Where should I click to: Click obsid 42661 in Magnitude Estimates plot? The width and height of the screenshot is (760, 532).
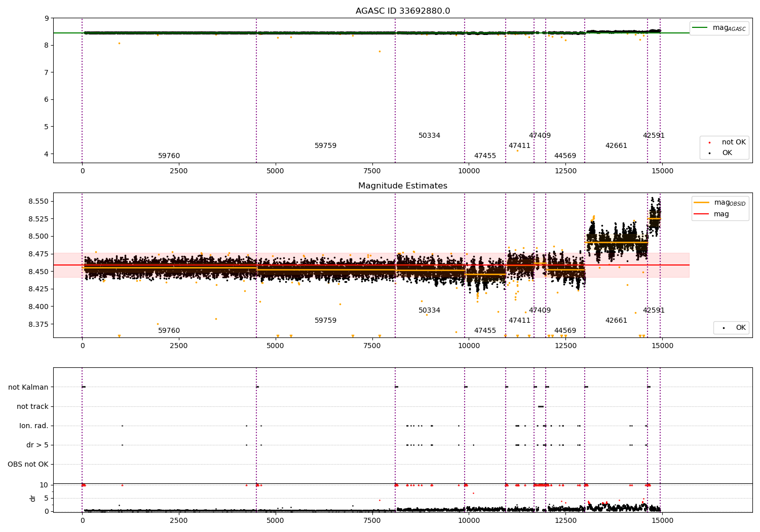(x=616, y=321)
